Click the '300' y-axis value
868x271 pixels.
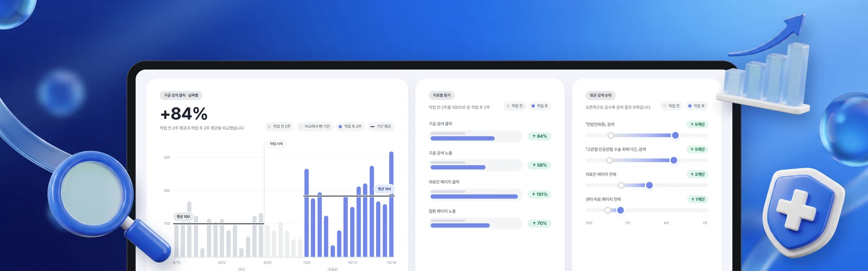click(x=167, y=158)
